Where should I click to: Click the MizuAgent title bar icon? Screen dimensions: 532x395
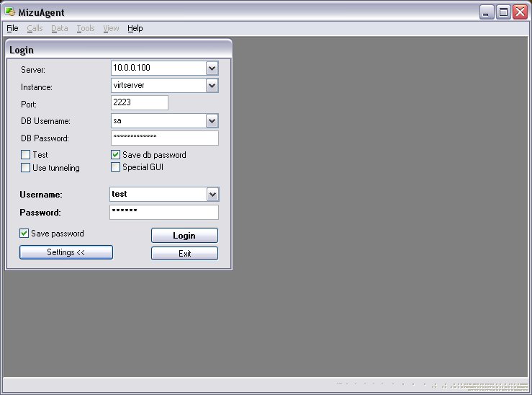pos(10,12)
